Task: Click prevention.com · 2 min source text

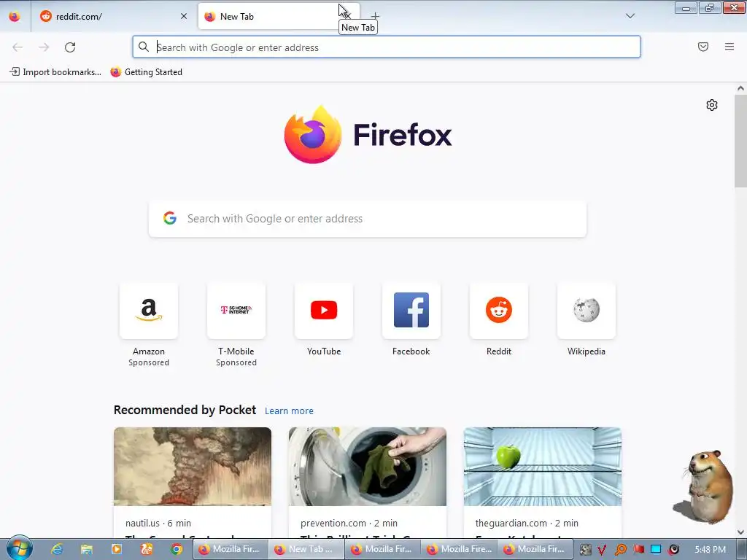Action: 349,523
